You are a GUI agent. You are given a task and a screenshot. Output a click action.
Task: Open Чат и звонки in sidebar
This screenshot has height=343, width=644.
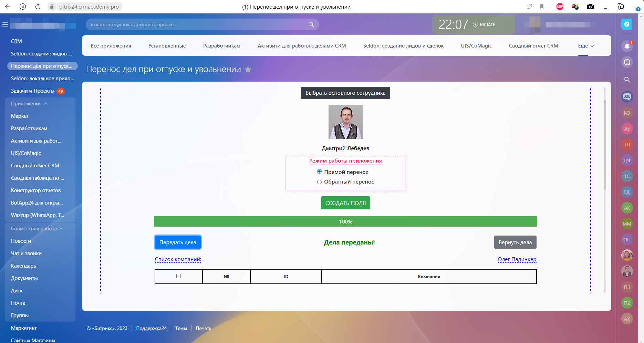(26, 253)
